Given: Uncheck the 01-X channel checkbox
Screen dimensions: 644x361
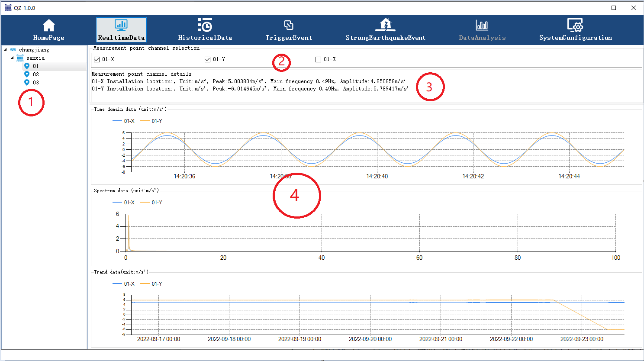Looking at the screenshot, I should pyautogui.click(x=97, y=60).
